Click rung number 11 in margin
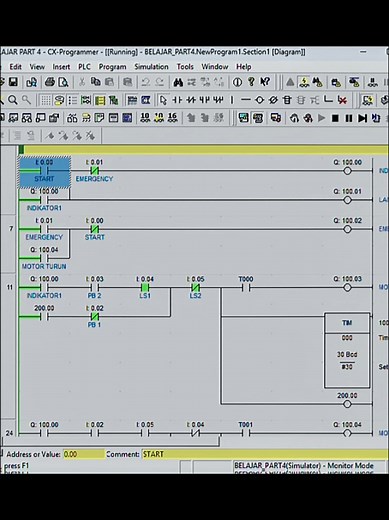The image size is (389, 520). coord(10,287)
